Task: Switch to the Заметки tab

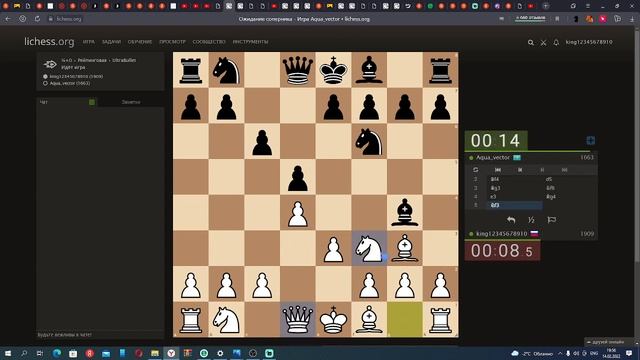Action: click(x=131, y=102)
